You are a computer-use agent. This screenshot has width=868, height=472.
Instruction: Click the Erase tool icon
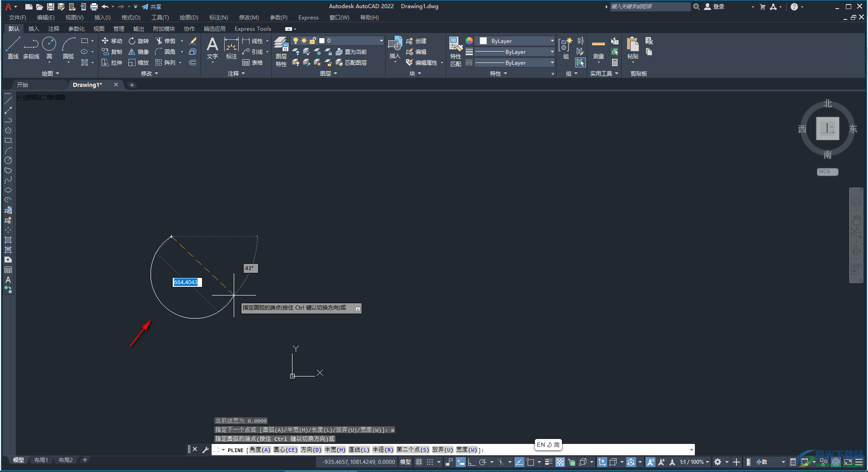(193, 41)
